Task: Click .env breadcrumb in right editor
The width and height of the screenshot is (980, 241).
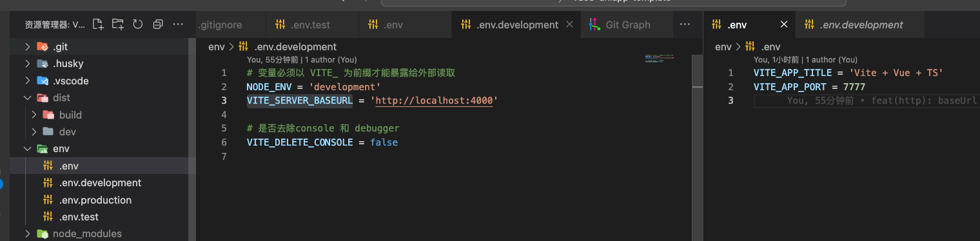Action: (770, 46)
